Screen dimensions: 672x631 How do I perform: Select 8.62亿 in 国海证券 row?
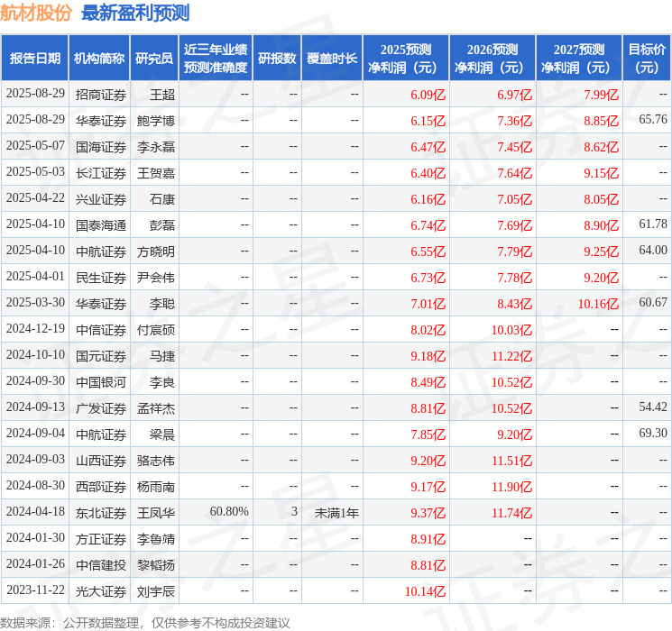click(x=601, y=147)
